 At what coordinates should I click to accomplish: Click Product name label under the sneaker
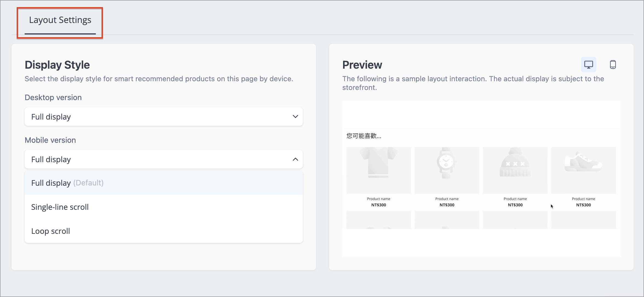coord(583,199)
